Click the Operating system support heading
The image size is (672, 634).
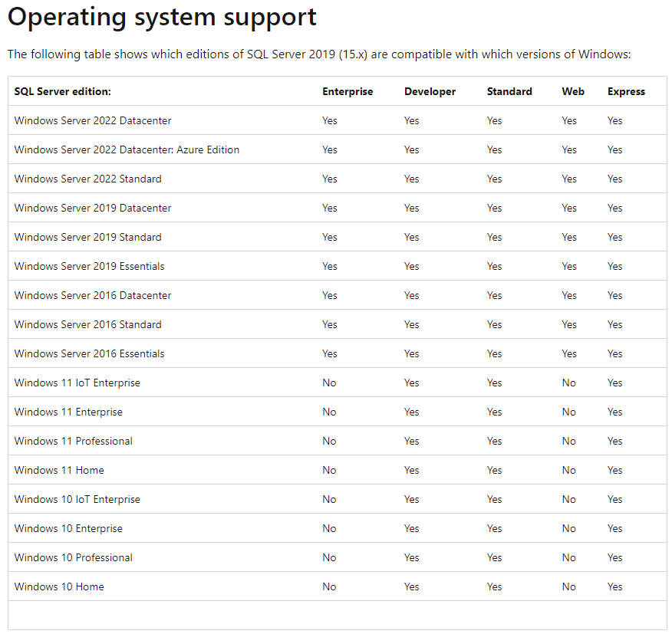161,17
